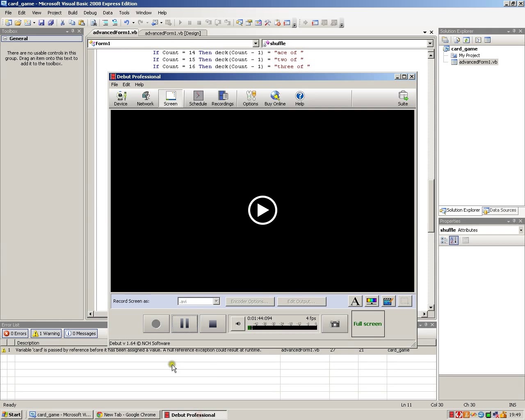Viewport: 525px width, 420px height.
Task: Open the Debug menu
Action: coord(90,13)
